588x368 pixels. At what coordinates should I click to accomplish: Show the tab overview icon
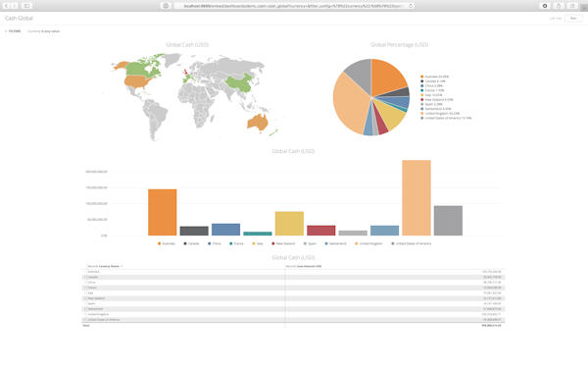572,6
